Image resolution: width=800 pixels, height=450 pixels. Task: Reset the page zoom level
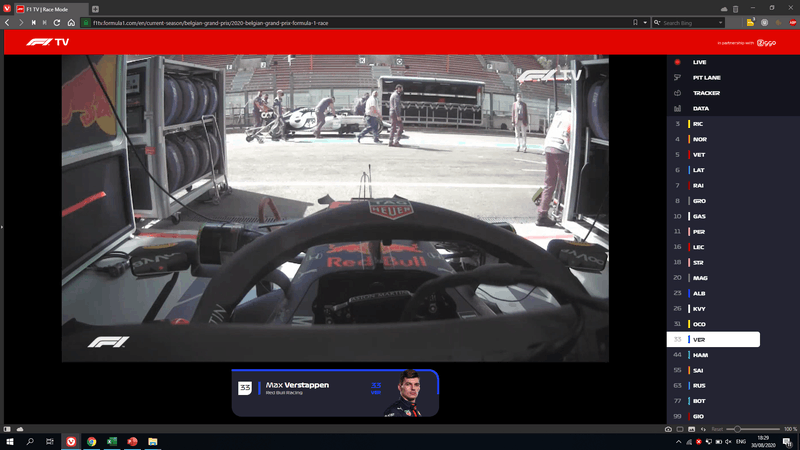point(717,429)
